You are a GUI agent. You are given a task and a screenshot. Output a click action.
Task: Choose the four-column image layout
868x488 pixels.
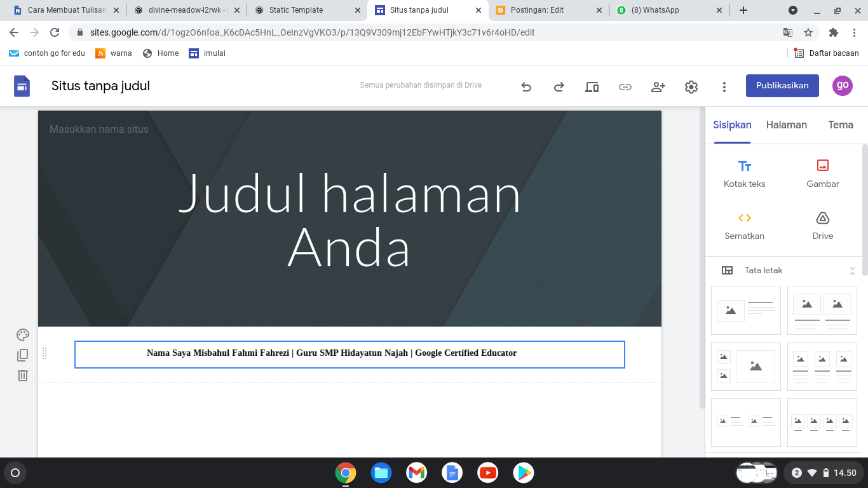(822, 423)
